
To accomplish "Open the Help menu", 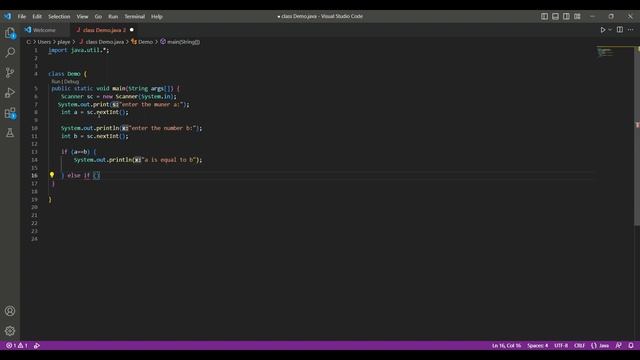I will pos(157,16).
